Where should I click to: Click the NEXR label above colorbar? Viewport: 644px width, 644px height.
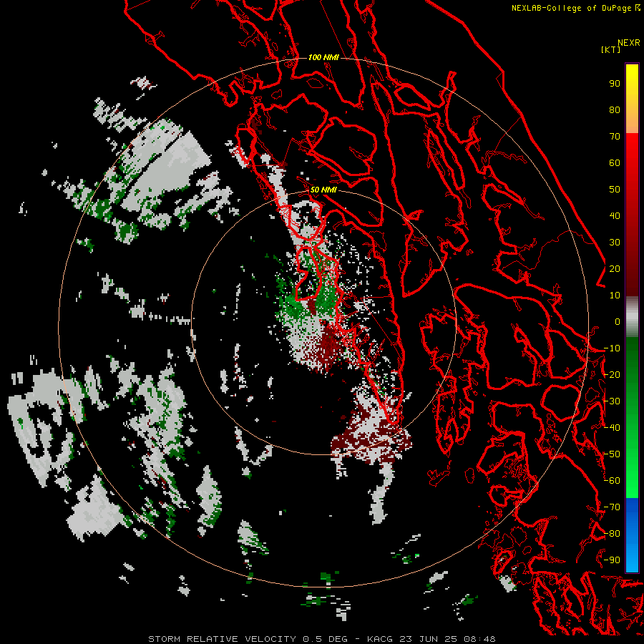[x=629, y=43]
